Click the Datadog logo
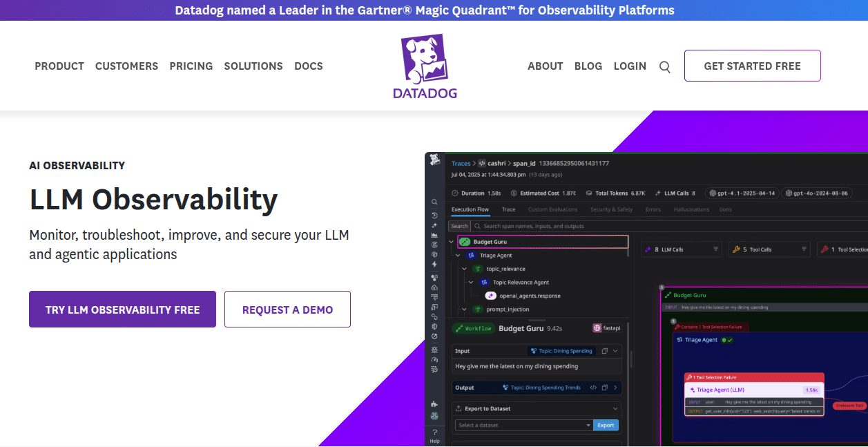Viewport: 868px width, 447px height. (425, 66)
